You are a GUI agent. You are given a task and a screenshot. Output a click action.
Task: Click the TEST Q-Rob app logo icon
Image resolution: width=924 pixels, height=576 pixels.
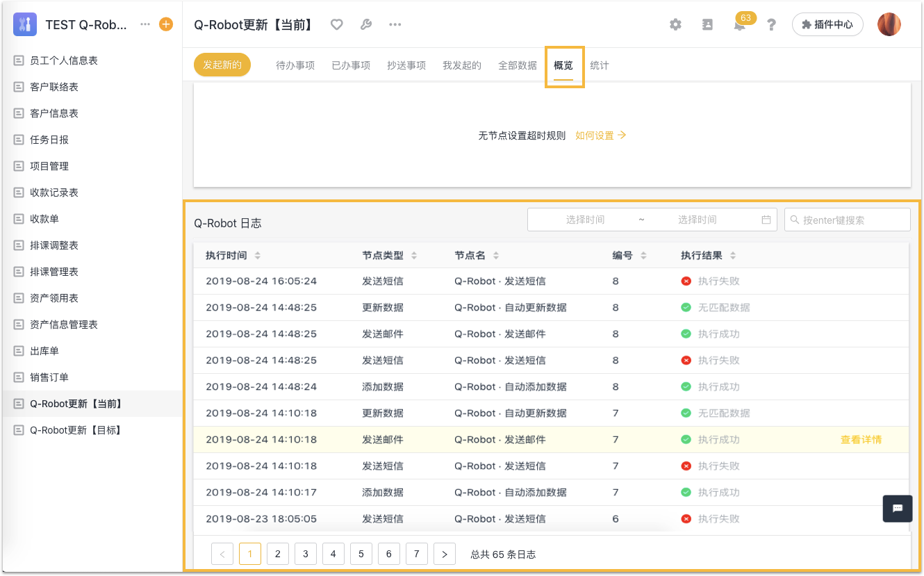click(25, 24)
